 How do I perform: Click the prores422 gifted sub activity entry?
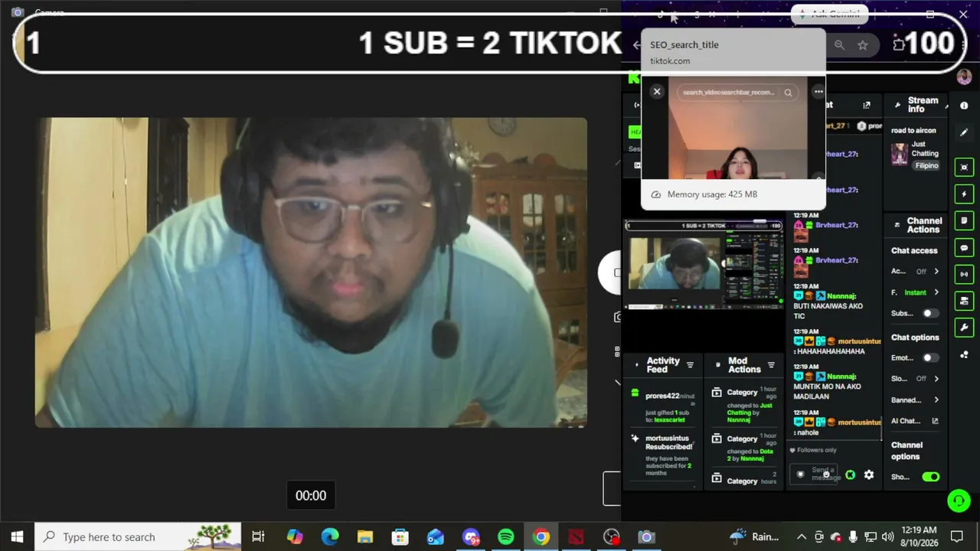pyautogui.click(x=663, y=406)
